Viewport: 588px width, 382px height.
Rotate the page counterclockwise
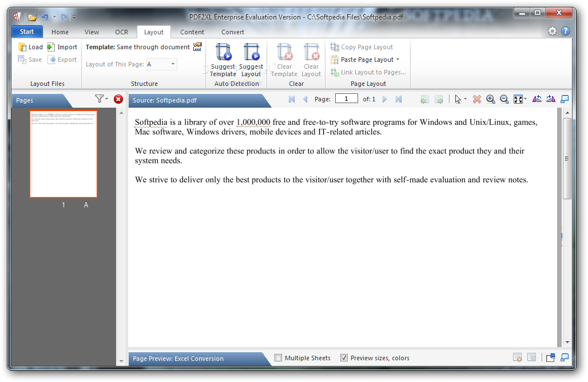tap(537, 99)
